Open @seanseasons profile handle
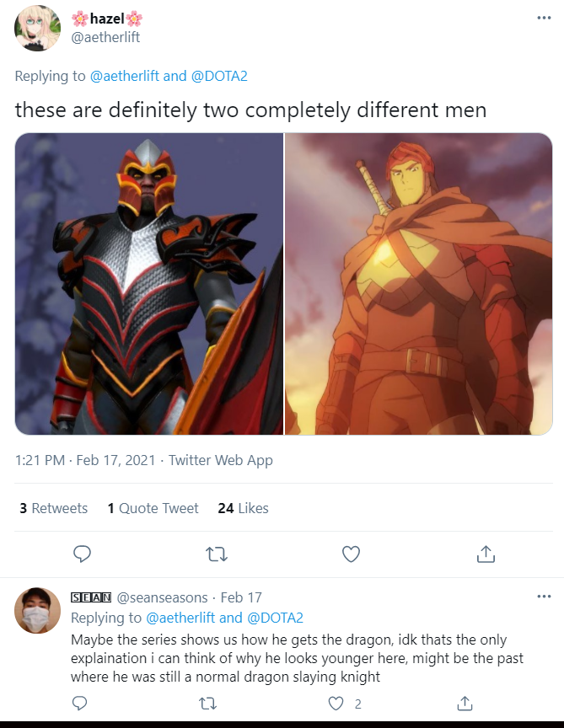Viewport: 564px width, 728px height. (162, 597)
